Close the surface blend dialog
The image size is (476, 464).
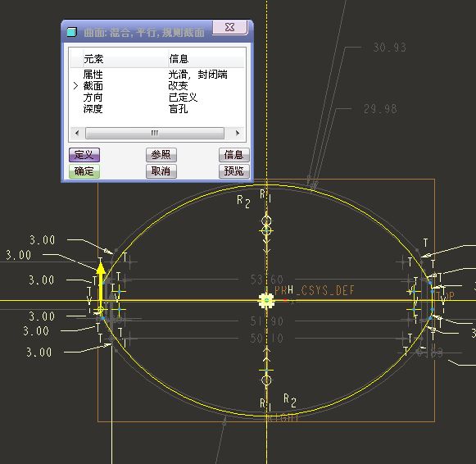pos(229,27)
